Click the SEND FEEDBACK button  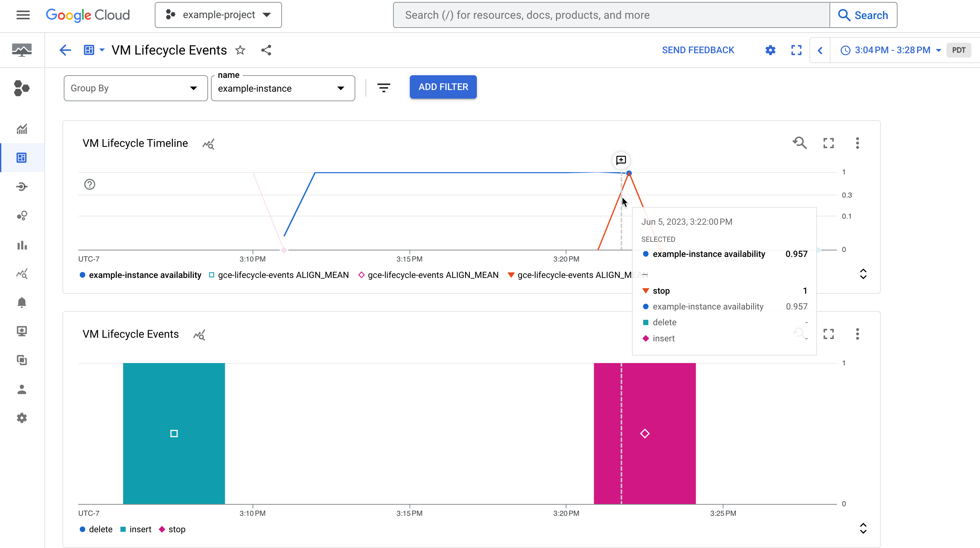coord(698,50)
